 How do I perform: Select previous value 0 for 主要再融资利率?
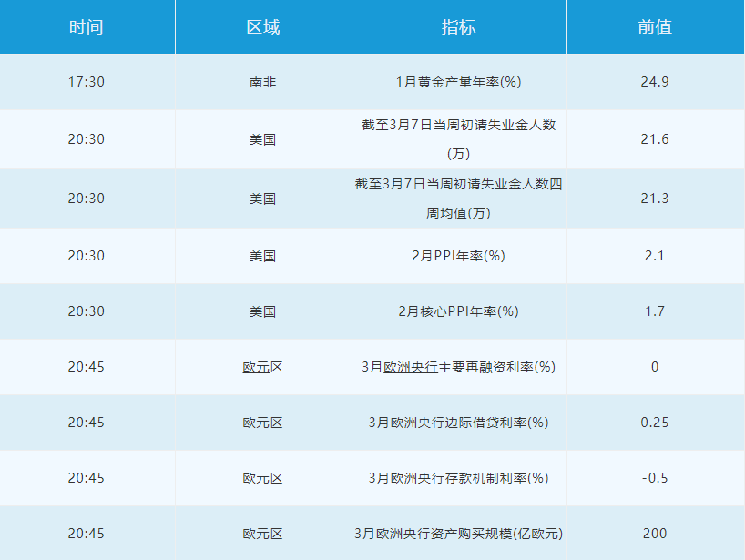click(655, 367)
